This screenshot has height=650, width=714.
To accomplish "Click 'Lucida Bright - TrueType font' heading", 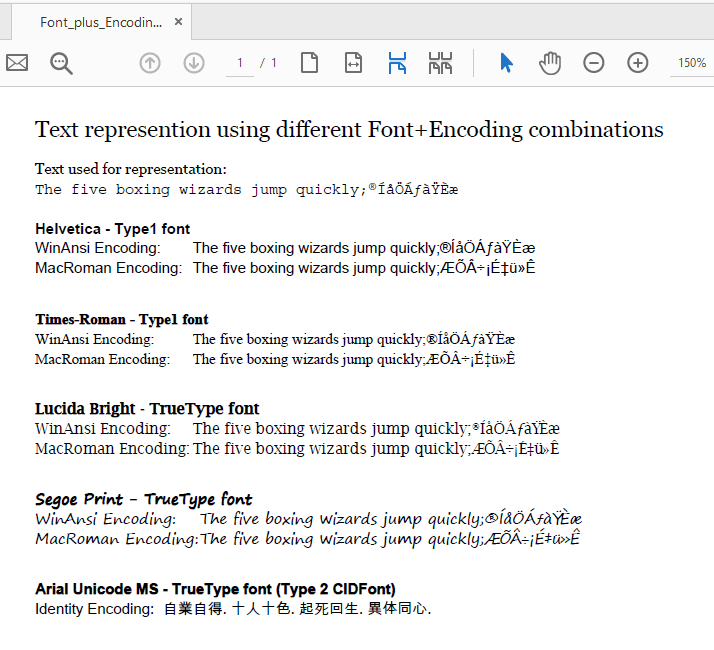I will click(x=147, y=409).
